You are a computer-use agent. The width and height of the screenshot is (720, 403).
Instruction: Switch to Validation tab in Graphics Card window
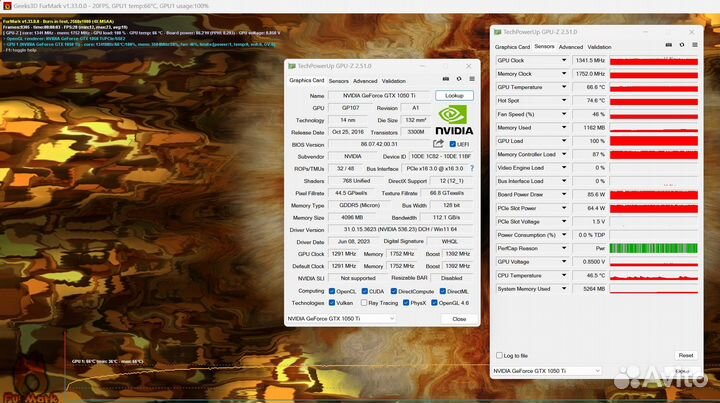(394, 81)
